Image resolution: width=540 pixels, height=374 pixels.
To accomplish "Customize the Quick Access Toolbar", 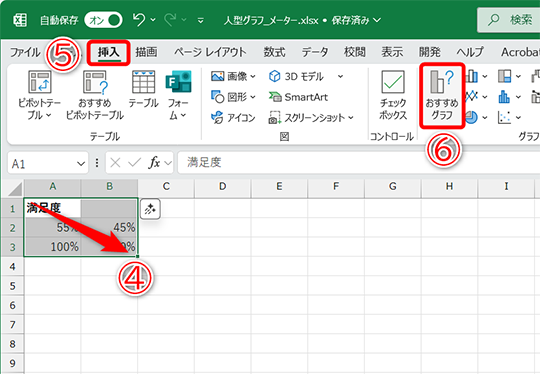I will coord(200,21).
